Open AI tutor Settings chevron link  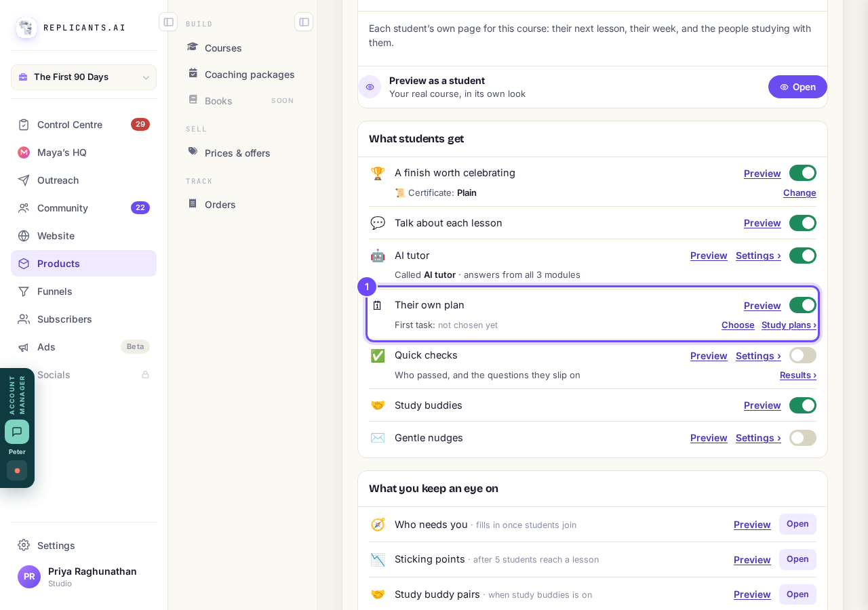click(x=758, y=256)
